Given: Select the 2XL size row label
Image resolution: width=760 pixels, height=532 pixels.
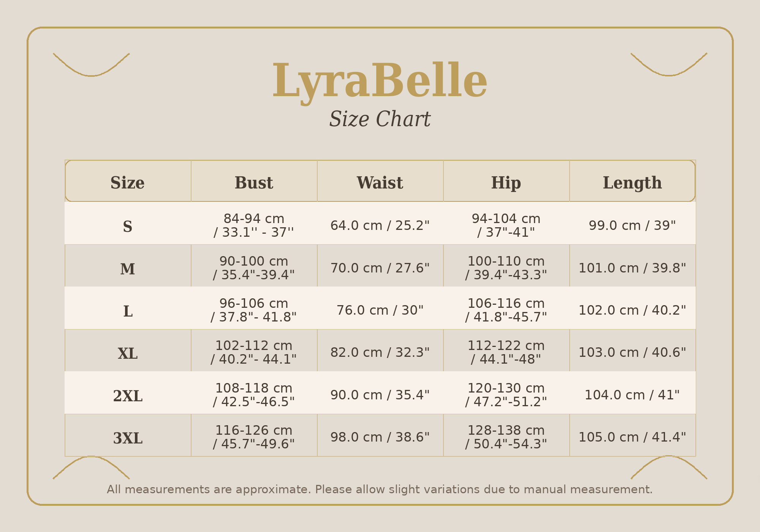Looking at the screenshot, I should 128,396.
